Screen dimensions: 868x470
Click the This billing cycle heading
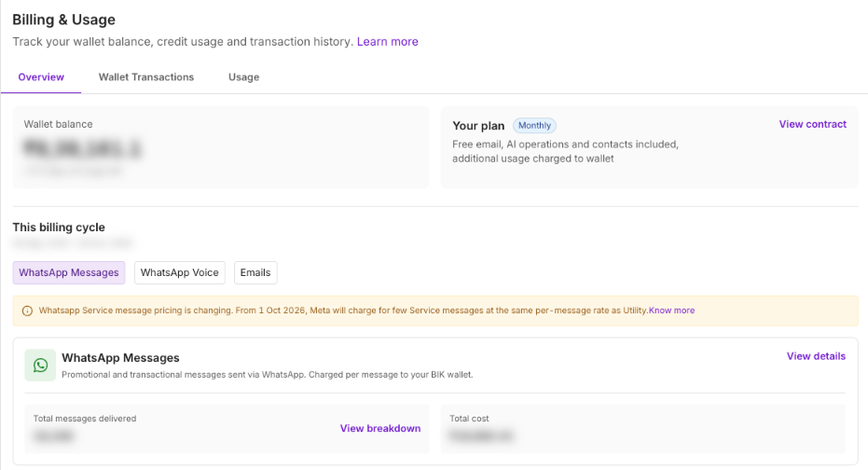59,228
